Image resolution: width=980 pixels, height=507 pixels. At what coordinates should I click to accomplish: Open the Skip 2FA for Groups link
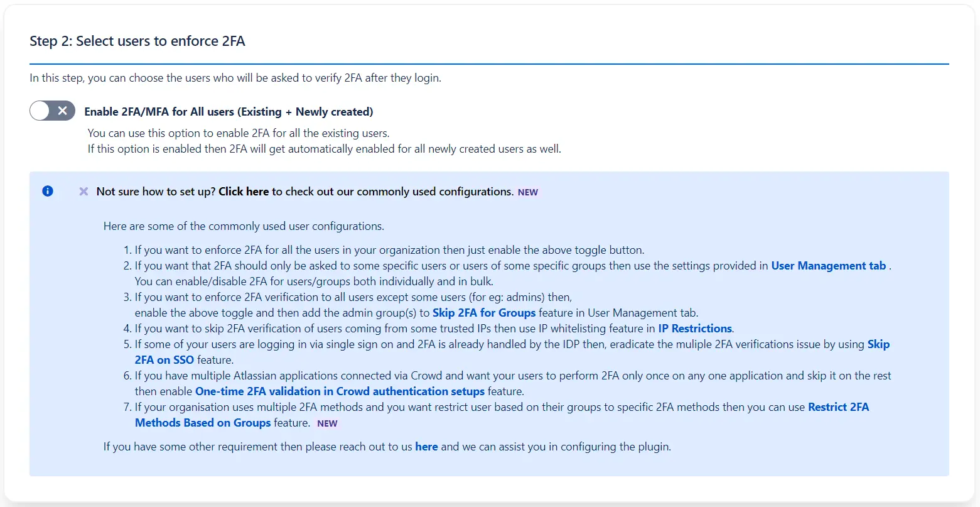coord(483,313)
